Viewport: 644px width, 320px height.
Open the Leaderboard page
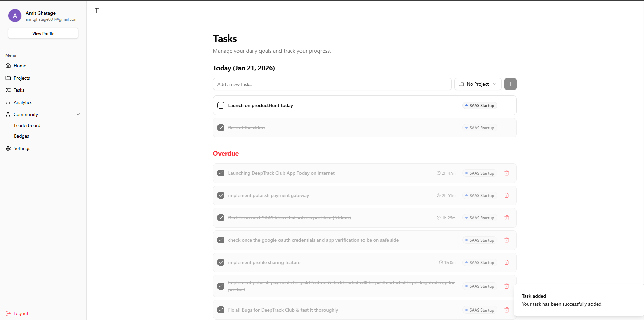pyautogui.click(x=27, y=125)
